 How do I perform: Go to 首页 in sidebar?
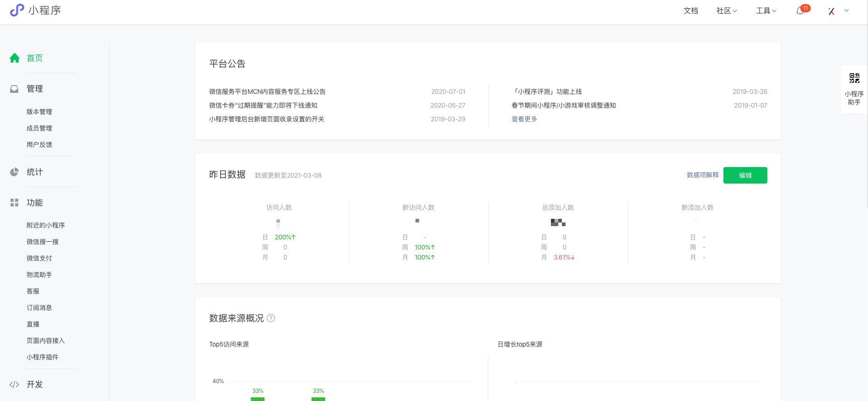coord(35,58)
